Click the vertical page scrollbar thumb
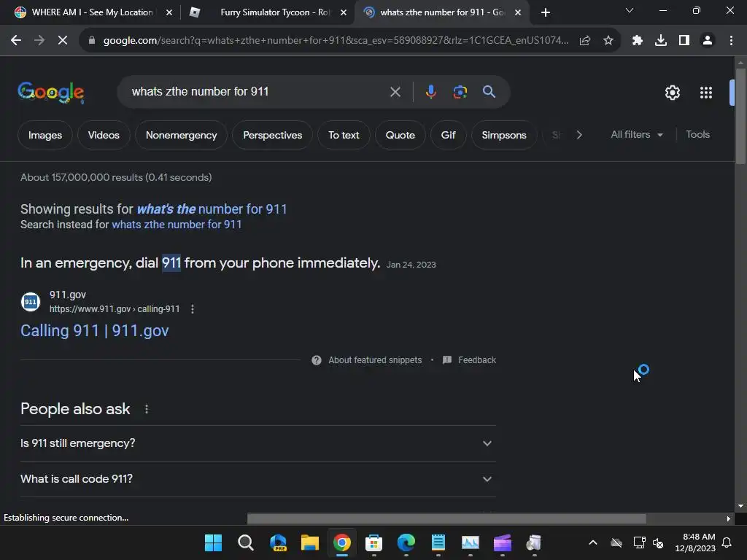This screenshot has width=747, height=560. (x=740, y=117)
